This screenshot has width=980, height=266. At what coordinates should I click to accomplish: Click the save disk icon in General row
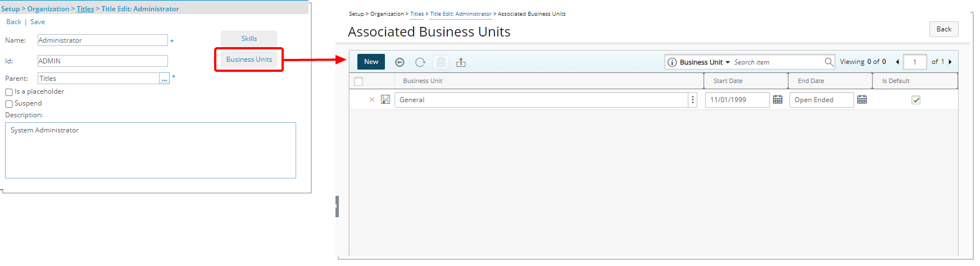[385, 99]
